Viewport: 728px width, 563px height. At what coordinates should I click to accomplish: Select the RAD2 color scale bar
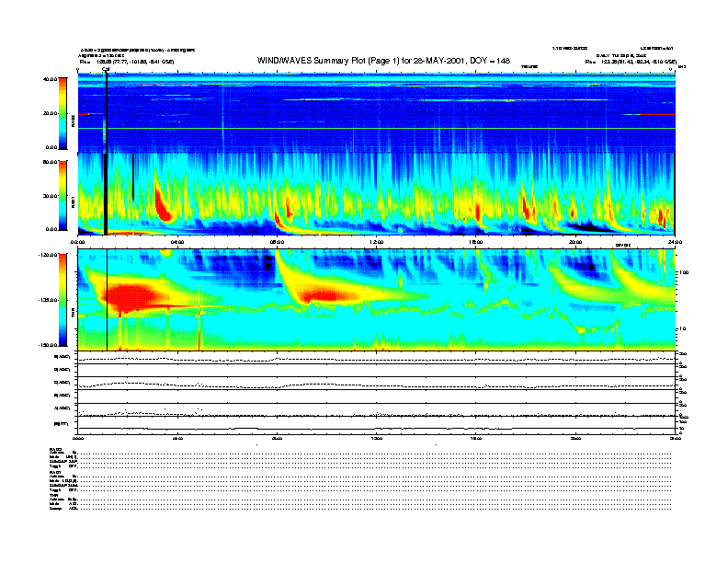(63, 113)
